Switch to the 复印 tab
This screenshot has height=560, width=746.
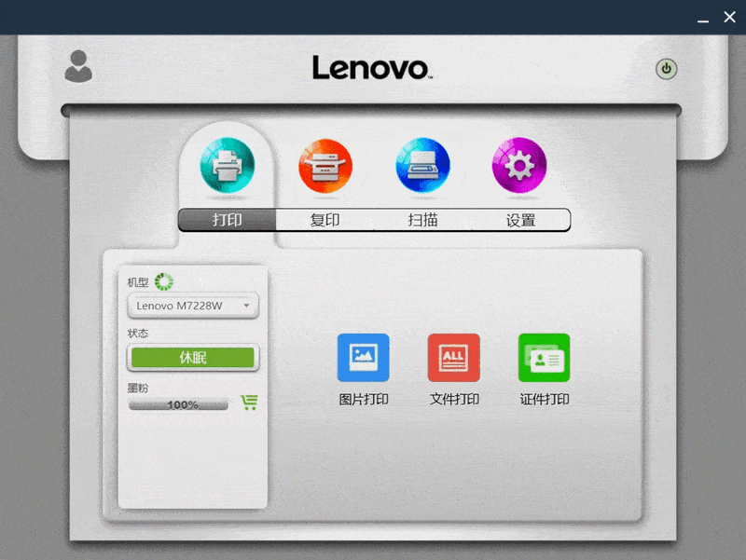(325, 220)
